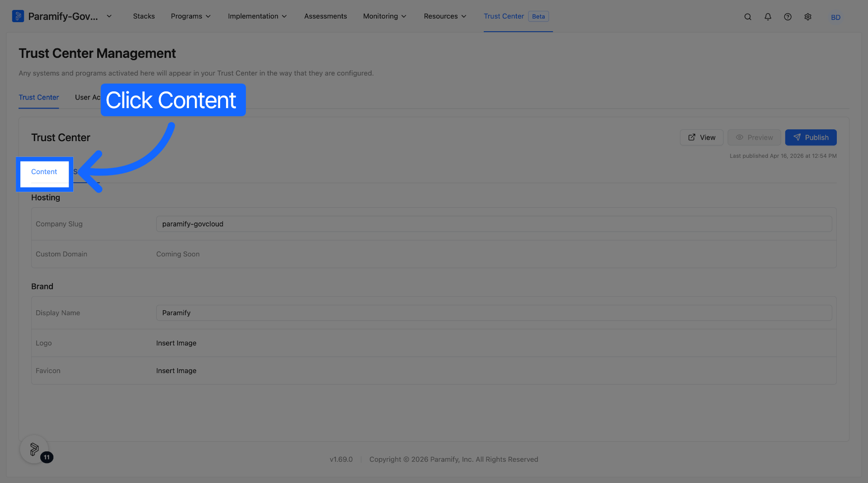The image size is (868, 483).
Task: Click the help question mark icon
Action: [788, 17]
